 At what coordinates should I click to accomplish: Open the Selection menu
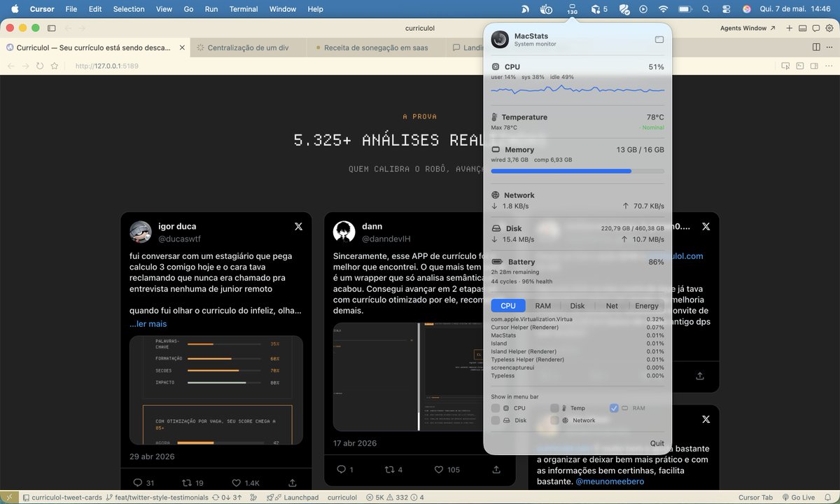129,9
